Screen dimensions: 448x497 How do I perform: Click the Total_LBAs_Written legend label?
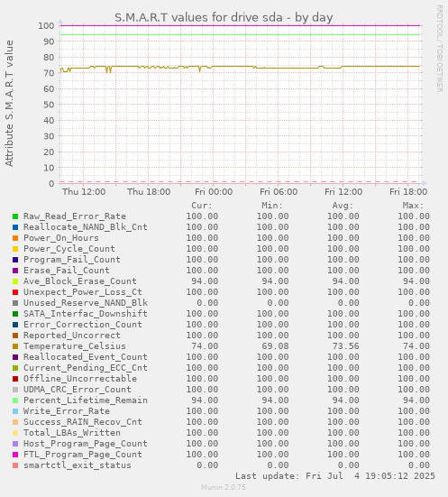tap(72, 433)
